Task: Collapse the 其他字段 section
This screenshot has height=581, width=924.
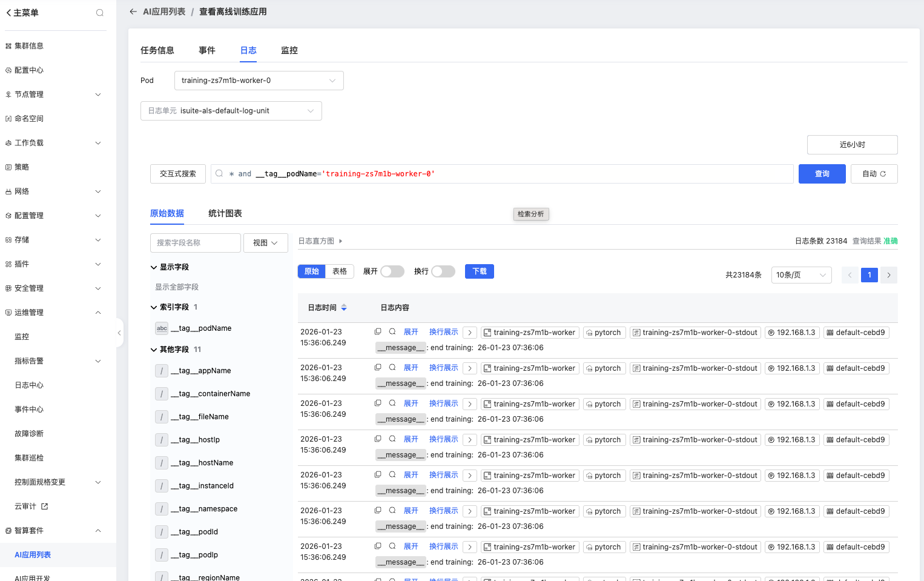Action: point(154,350)
